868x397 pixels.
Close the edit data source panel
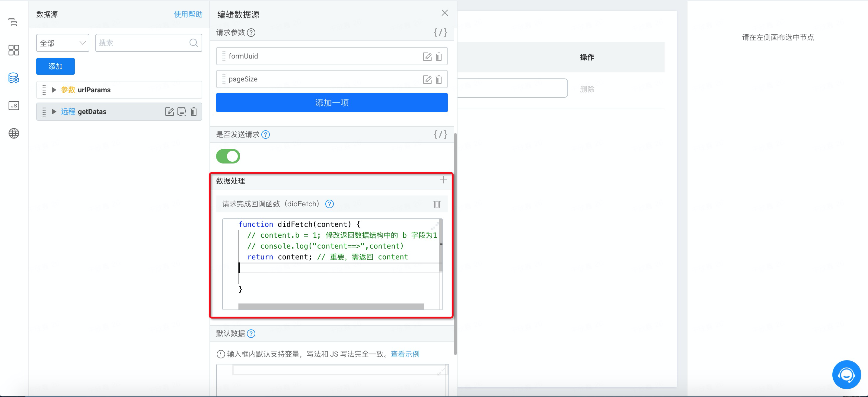445,13
